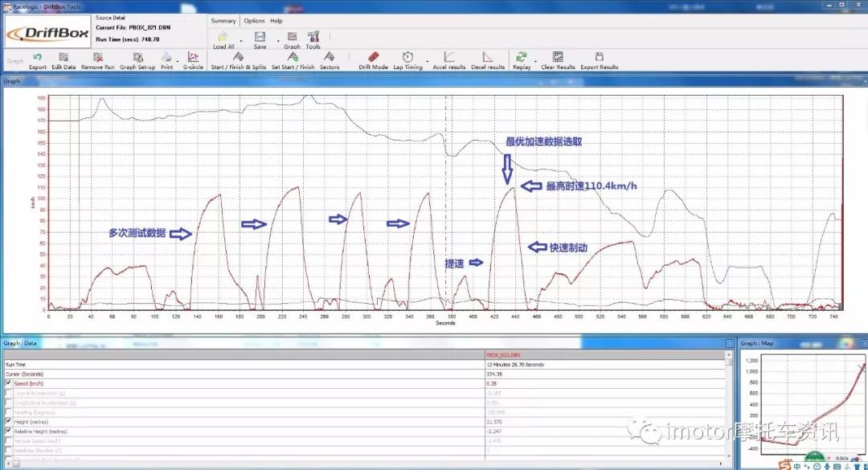Image resolution: width=868 pixels, height=470 pixels.
Task: Uncheck the Height (metres) checkbox
Action: click(9, 422)
